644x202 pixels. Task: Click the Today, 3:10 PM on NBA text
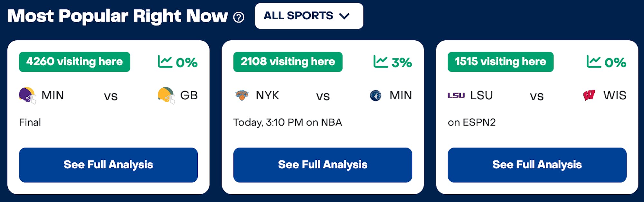tap(287, 122)
